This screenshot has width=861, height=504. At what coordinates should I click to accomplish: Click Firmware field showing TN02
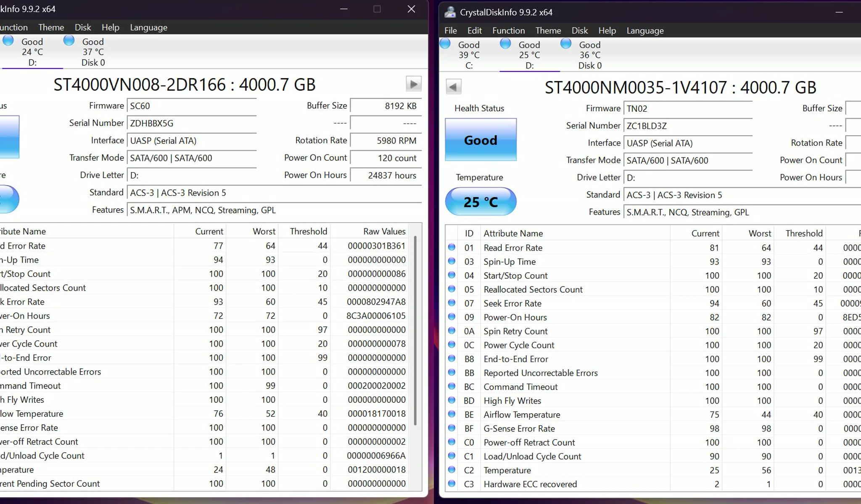coord(688,109)
